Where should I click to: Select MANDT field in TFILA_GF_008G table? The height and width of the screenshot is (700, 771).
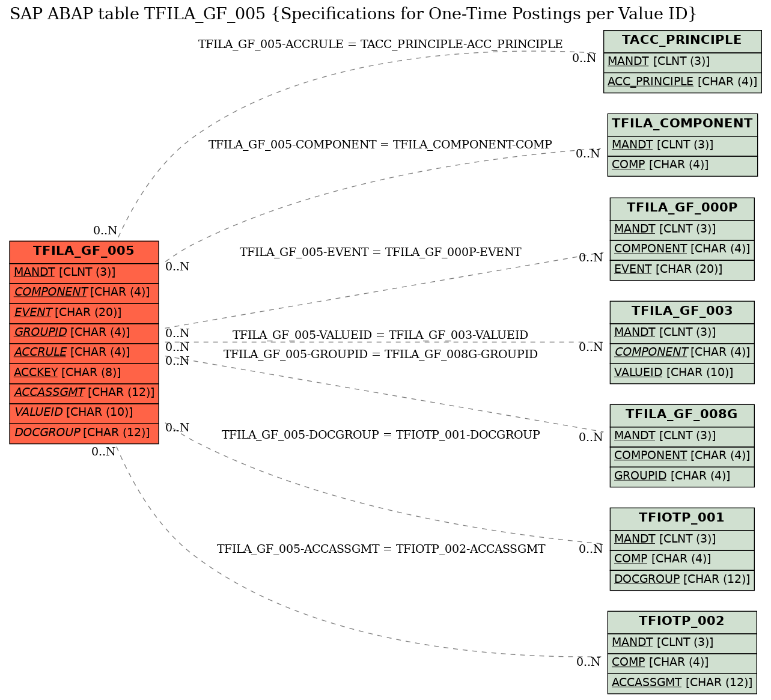coord(682,436)
